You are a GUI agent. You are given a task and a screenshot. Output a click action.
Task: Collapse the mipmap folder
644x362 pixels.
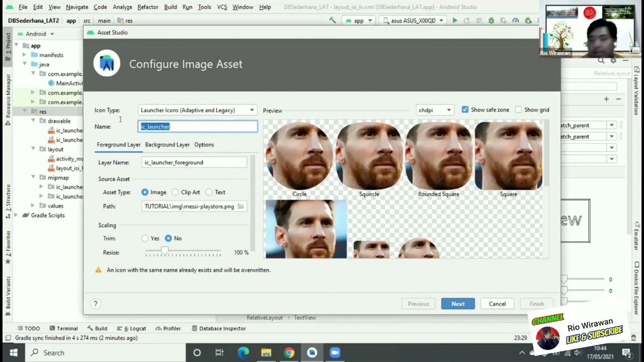(33, 177)
